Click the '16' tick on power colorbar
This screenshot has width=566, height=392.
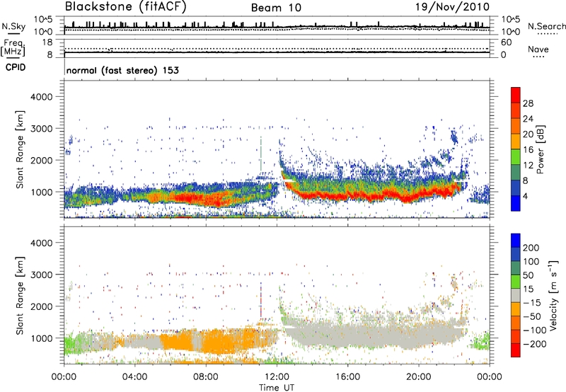(x=528, y=150)
